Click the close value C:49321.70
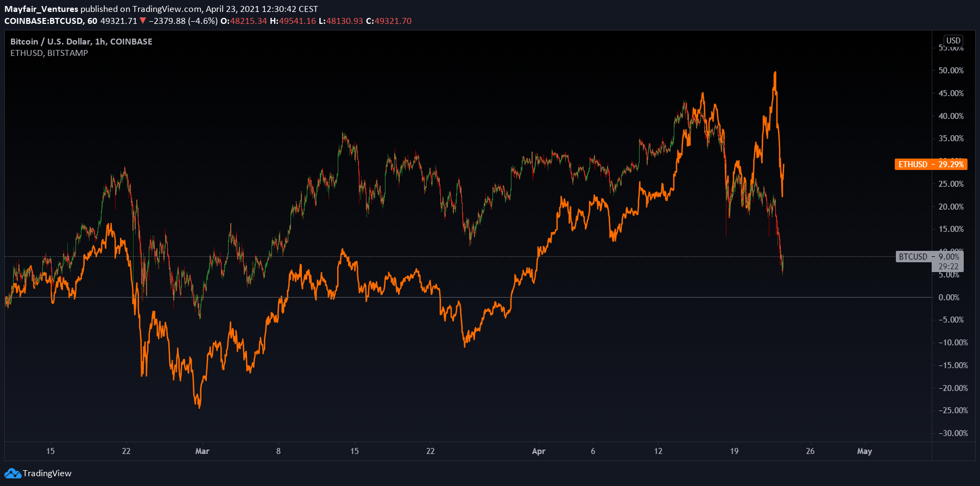 tap(389, 21)
